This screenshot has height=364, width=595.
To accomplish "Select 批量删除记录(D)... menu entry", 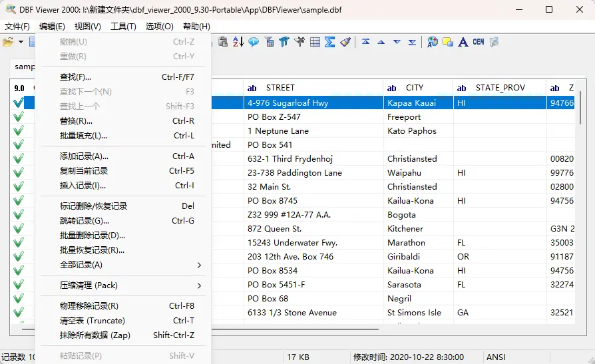I will [x=123, y=236].
